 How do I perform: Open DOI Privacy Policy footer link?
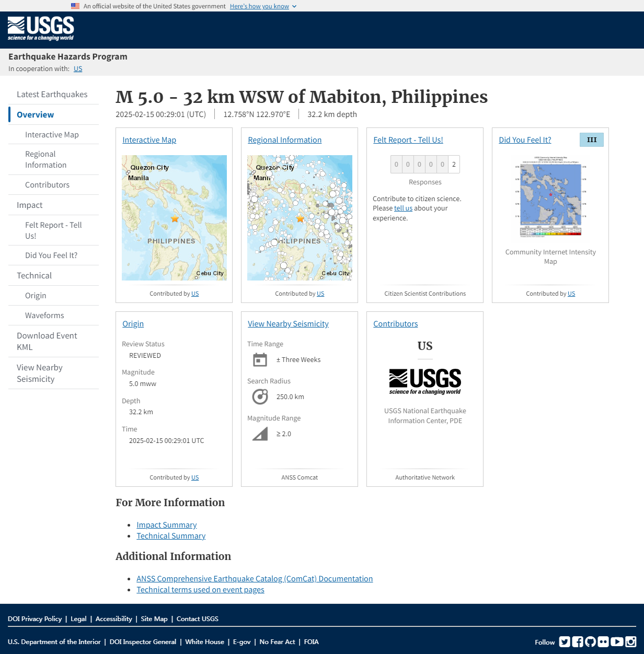34,619
